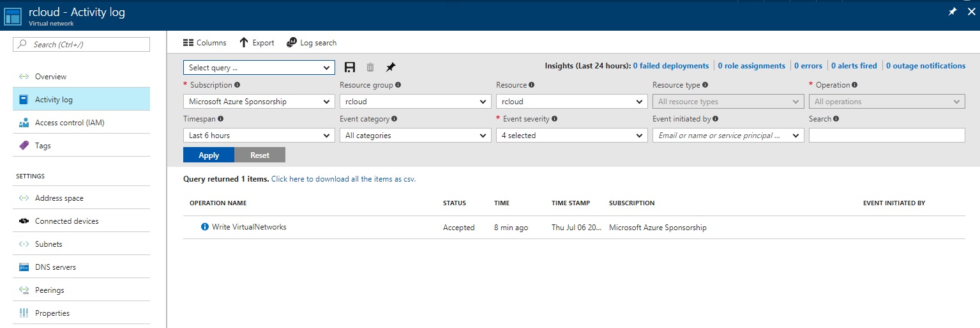This screenshot has width=980, height=328.
Task: Open the Overview menu item
Action: coord(81,77)
